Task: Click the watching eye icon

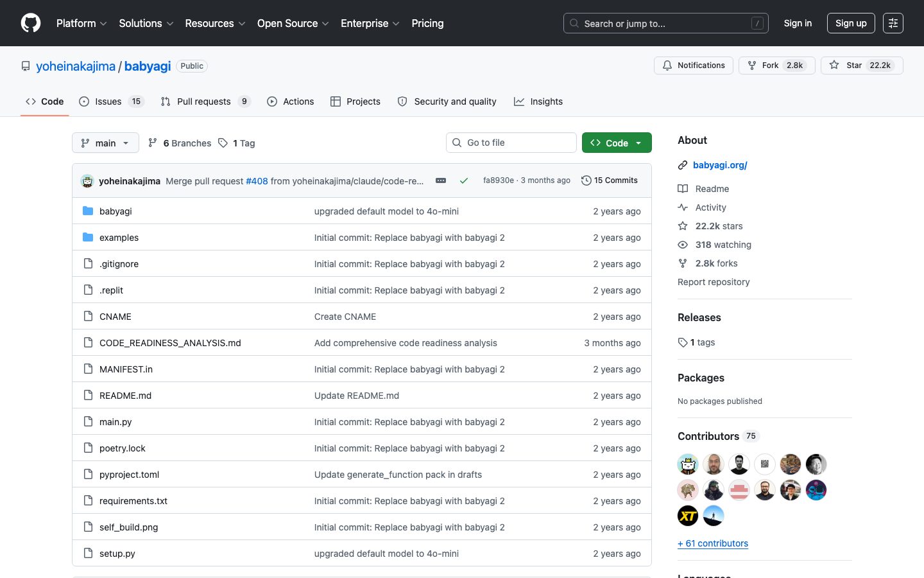Action: click(683, 245)
